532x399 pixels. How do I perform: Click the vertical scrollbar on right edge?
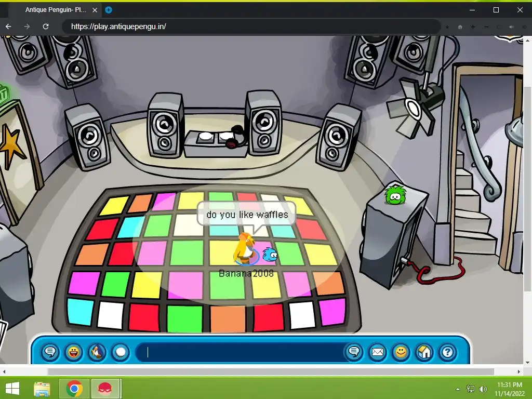click(527, 188)
